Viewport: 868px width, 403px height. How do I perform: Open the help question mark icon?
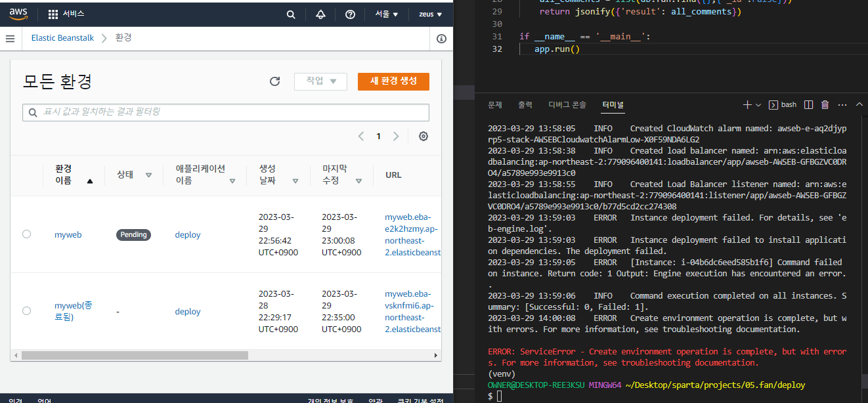pyautogui.click(x=350, y=14)
